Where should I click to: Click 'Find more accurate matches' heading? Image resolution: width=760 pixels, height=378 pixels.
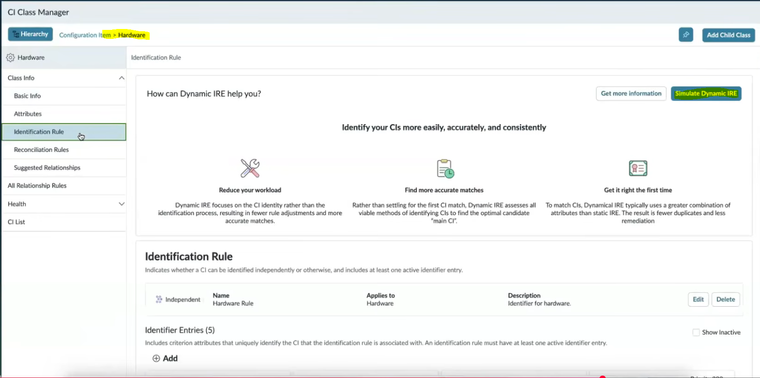(444, 190)
